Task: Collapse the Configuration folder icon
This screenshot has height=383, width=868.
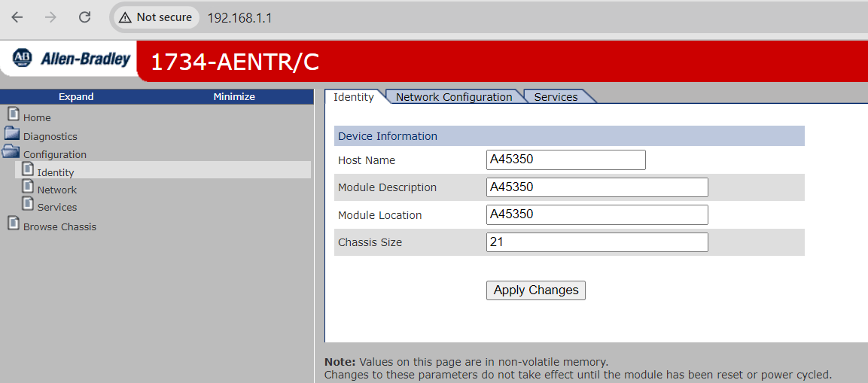Action: pos(11,152)
